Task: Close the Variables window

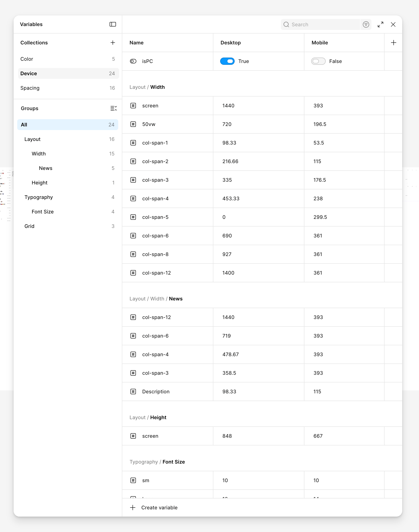Action: click(x=393, y=24)
